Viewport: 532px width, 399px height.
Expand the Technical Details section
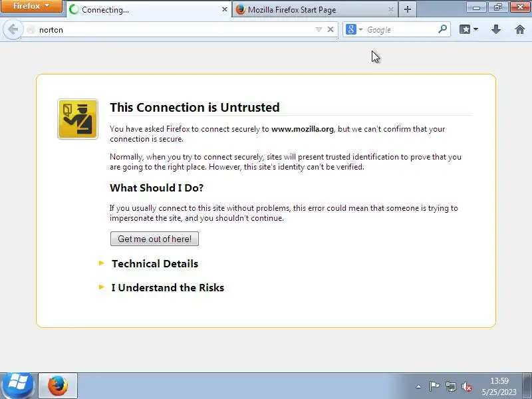pos(155,263)
